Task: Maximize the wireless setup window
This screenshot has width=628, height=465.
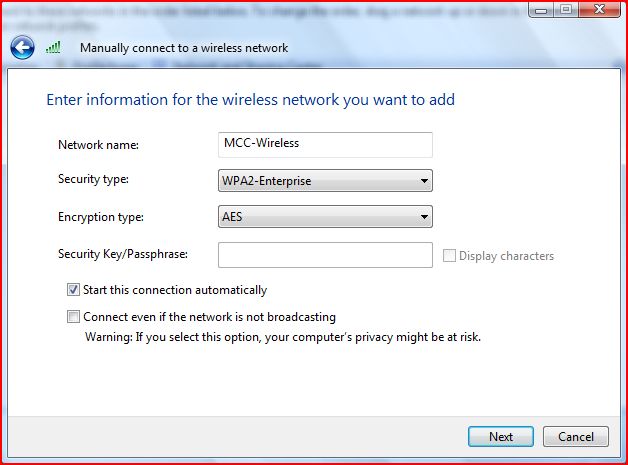Action: [566, 10]
